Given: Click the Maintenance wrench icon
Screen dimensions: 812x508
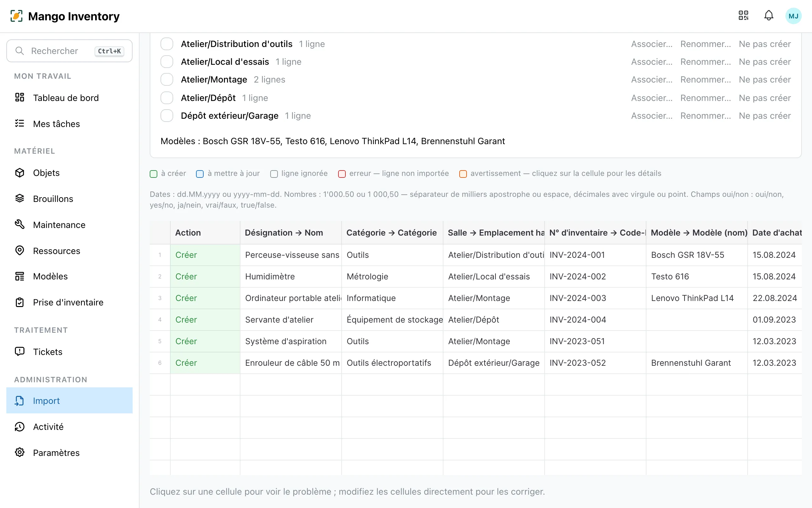Looking at the screenshot, I should [20, 224].
